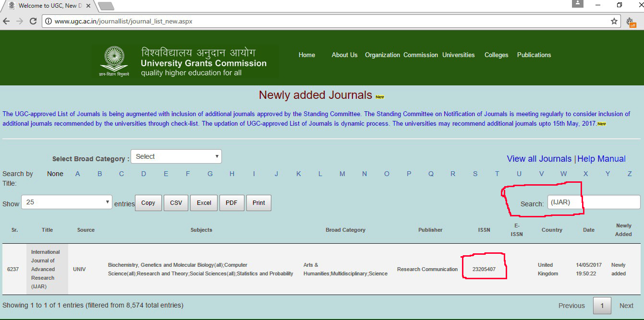
Task: Sort table by Publisher column header
Action: [430, 230]
